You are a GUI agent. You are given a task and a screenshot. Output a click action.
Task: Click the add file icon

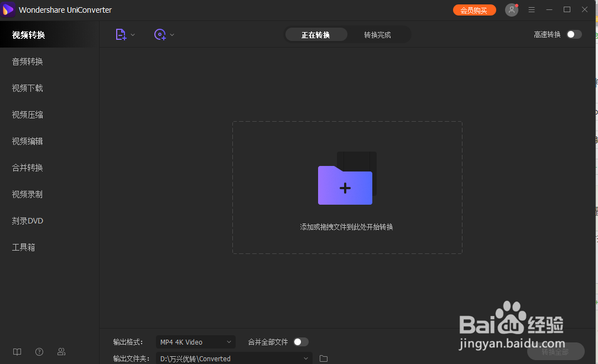(121, 34)
